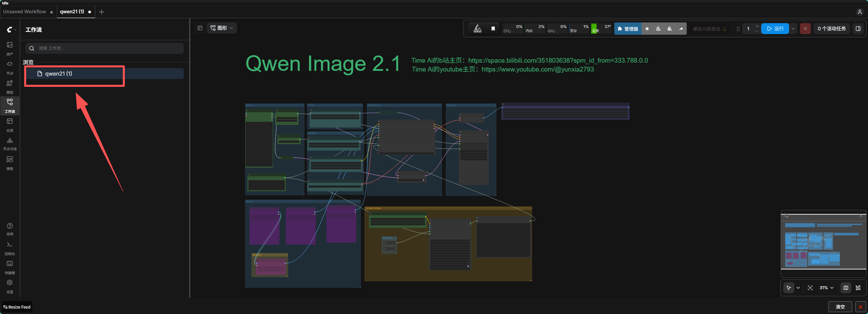Toggle the panel layout icon beside 图形
Image resolution: width=868 pixels, height=314 pixels.
tap(200, 28)
